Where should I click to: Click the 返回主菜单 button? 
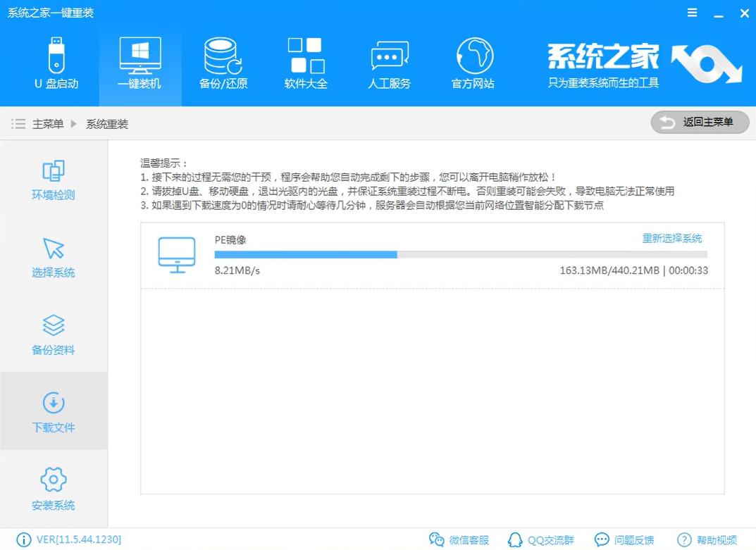[699, 123]
